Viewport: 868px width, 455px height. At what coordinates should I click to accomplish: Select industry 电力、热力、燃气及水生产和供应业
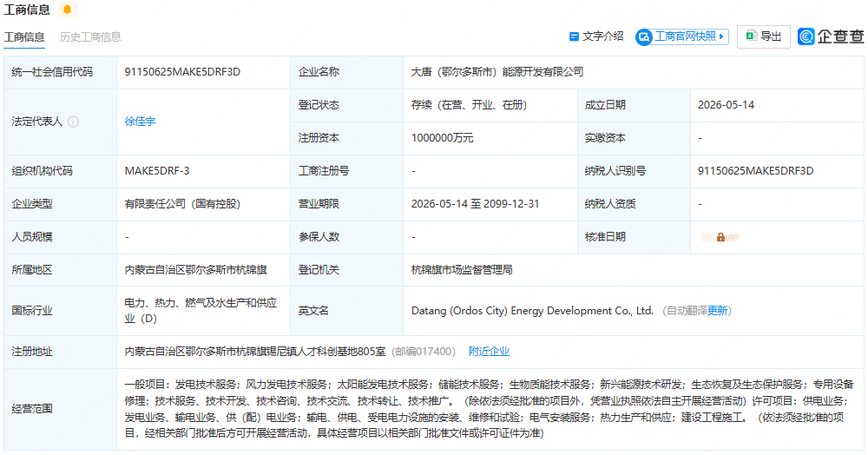click(201, 311)
